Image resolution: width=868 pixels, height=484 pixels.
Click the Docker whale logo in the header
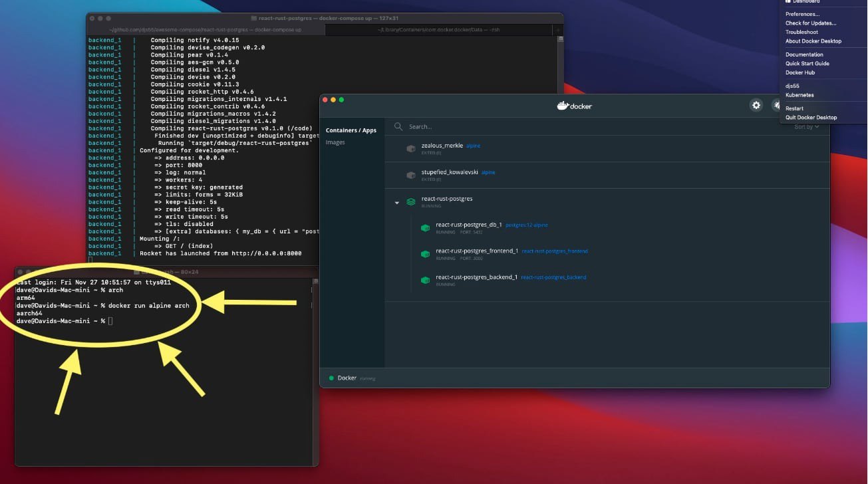pyautogui.click(x=575, y=105)
